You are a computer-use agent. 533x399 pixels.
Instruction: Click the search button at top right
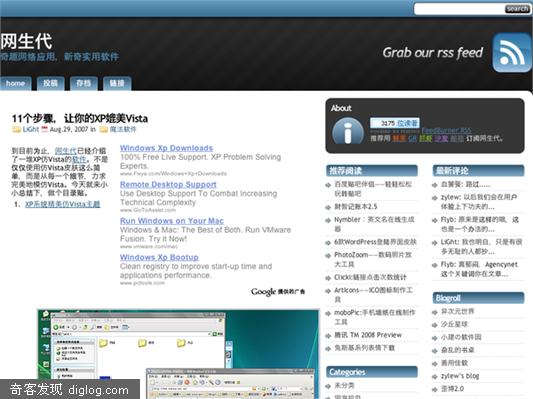[517, 9]
